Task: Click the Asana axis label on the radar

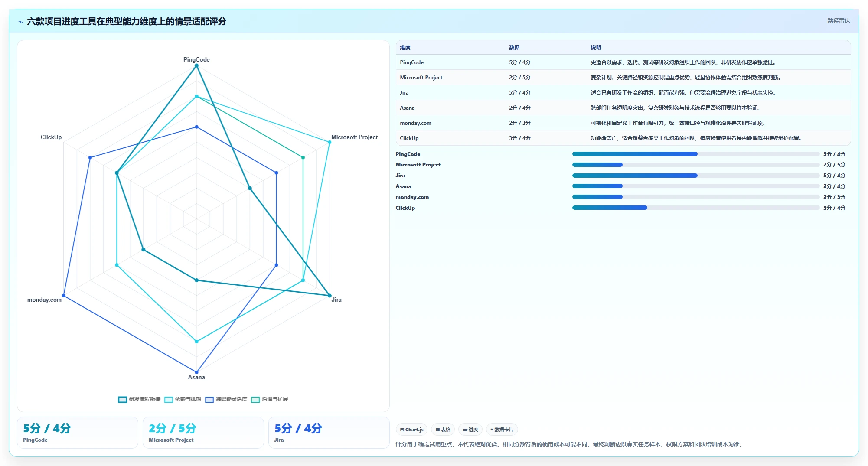Action: (x=196, y=377)
